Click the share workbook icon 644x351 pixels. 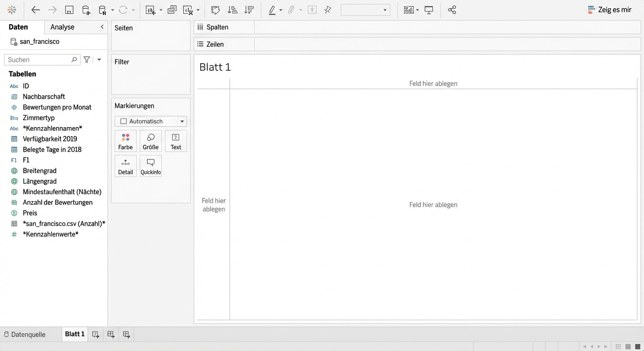[452, 10]
